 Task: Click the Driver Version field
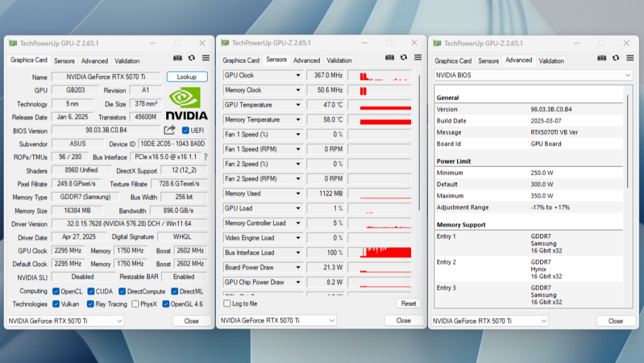pos(129,224)
